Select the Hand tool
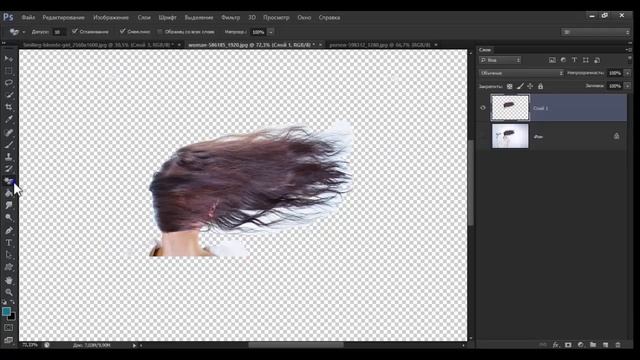 click(x=9, y=280)
